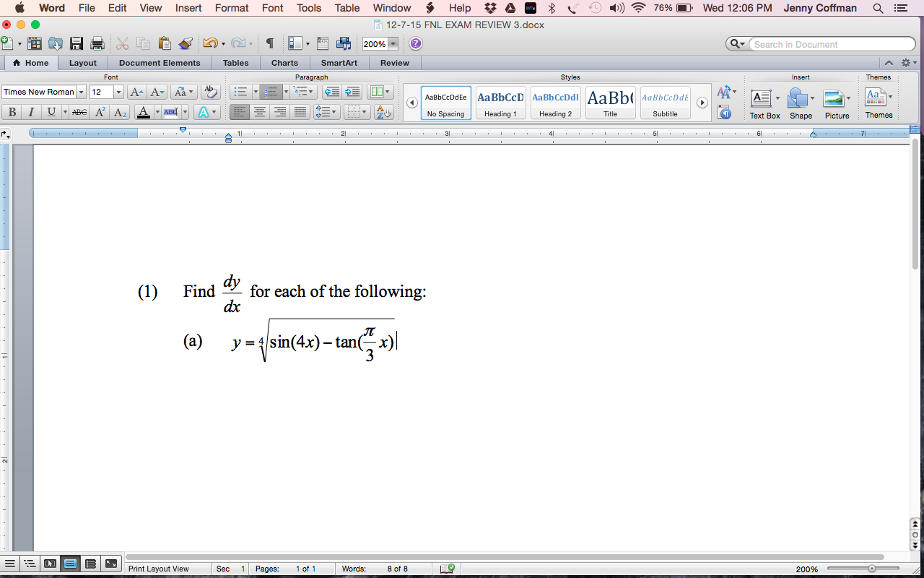Image resolution: width=924 pixels, height=578 pixels.
Task: Switch to the Tables tab
Action: pos(235,63)
